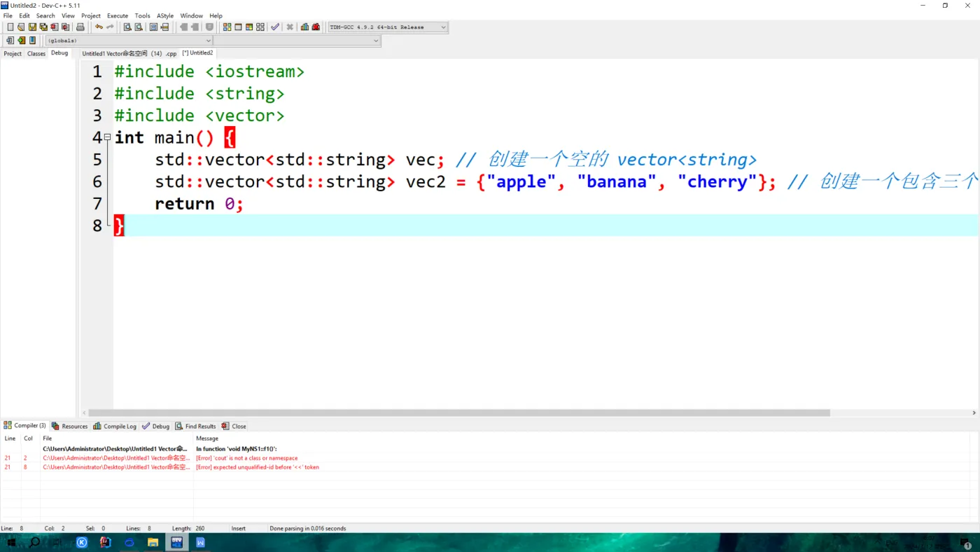Click the Toggle bookmark icon in second toolbar
This screenshot has height=552, width=980.
point(21,41)
